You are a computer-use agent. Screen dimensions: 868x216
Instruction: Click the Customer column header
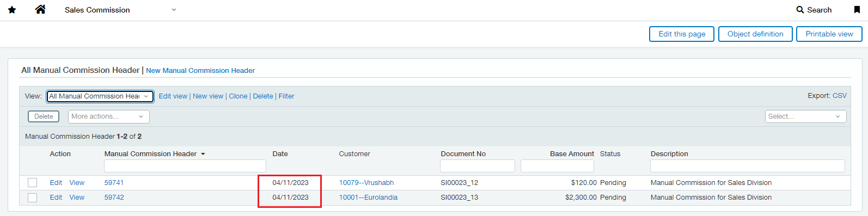click(x=354, y=154)
